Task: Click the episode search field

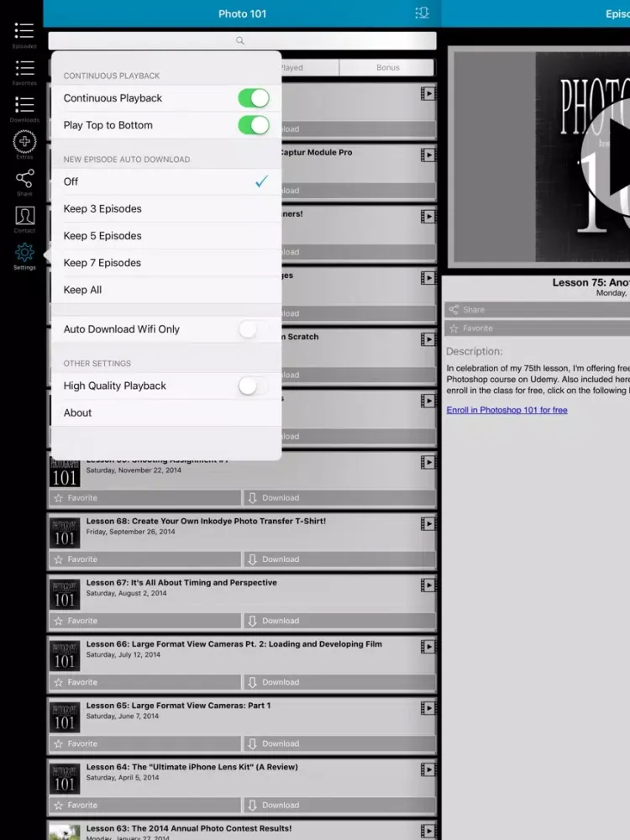Action: click(x=242, y=40)
